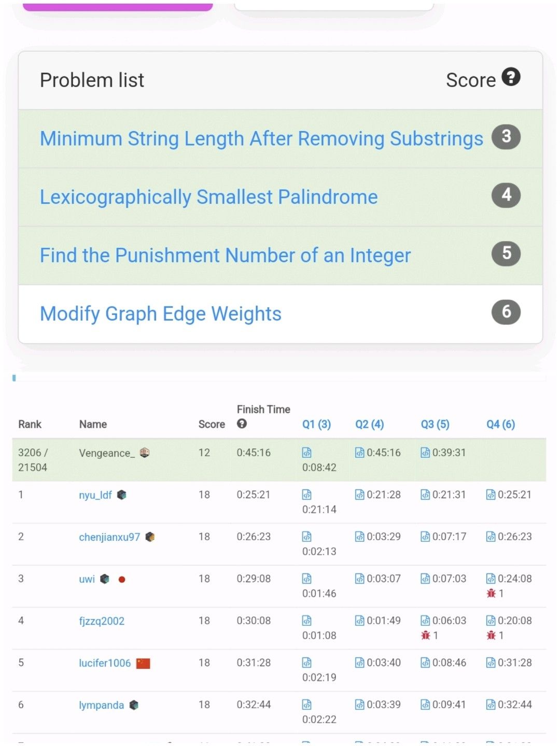Image resolution: width=560 pixels, height=746 pixels.
Task: Click the loading progress bar above the ranking table
Action: [x=279, y=378]
